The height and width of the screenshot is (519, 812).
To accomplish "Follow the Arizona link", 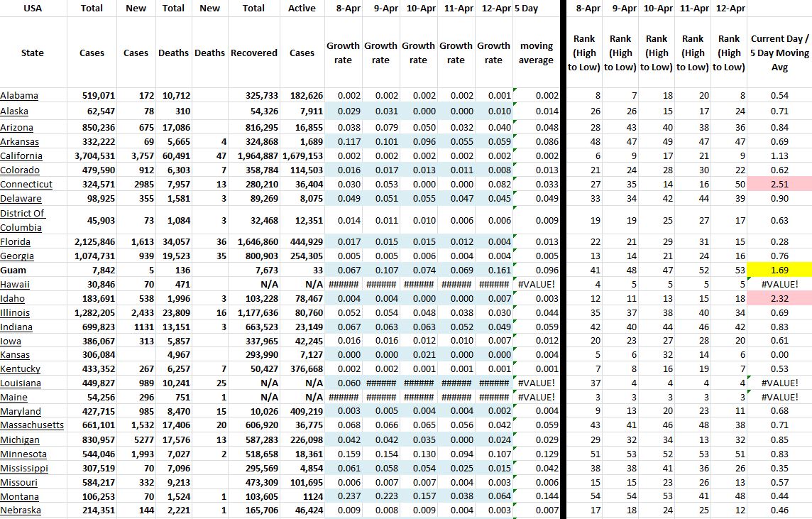I will point(17,128).
